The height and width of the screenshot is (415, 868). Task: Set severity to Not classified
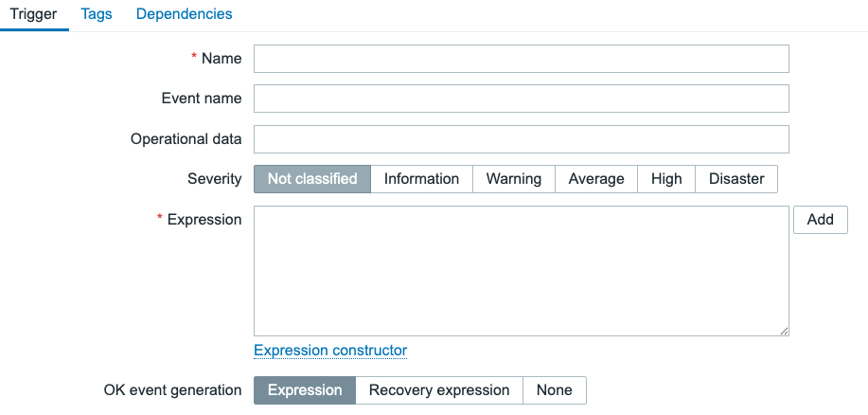pyautogui.click(x=312, y=179)
